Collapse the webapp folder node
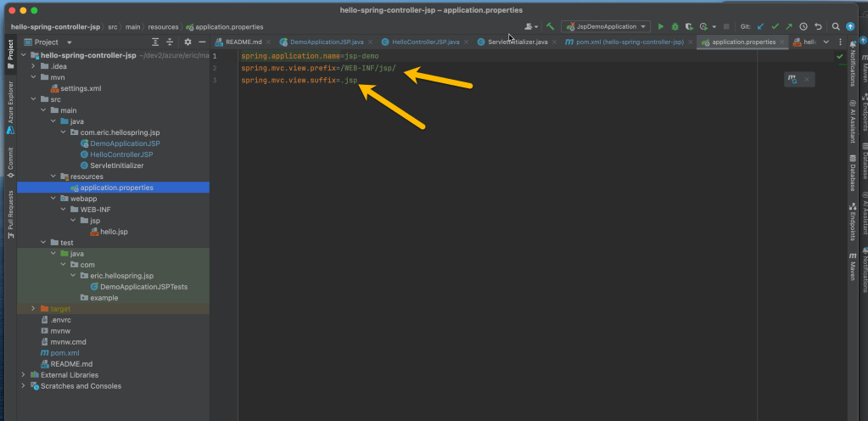 coord(43,199)
